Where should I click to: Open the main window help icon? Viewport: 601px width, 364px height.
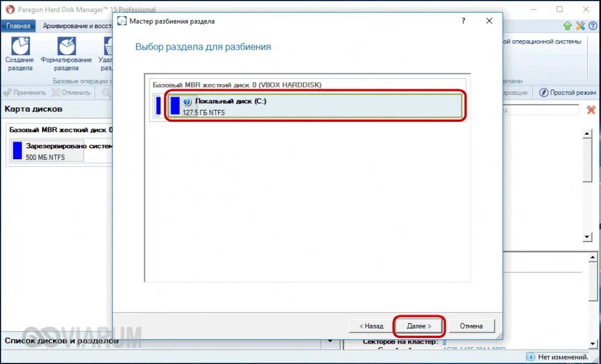tap(593, 26)
